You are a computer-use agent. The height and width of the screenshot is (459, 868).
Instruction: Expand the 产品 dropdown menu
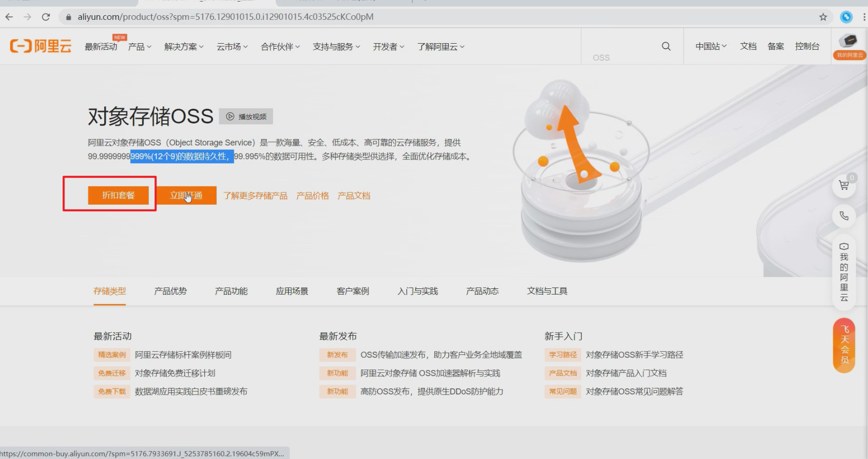click(x=139, y=47)
